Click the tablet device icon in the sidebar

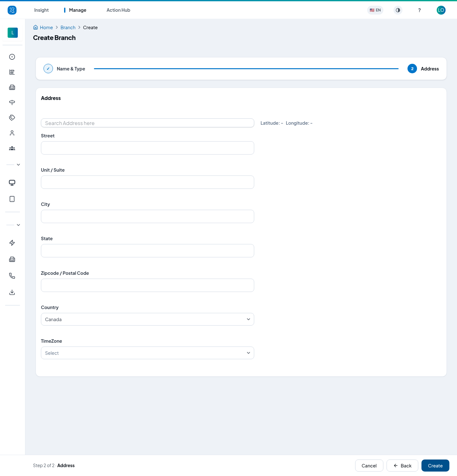point(12,199)
